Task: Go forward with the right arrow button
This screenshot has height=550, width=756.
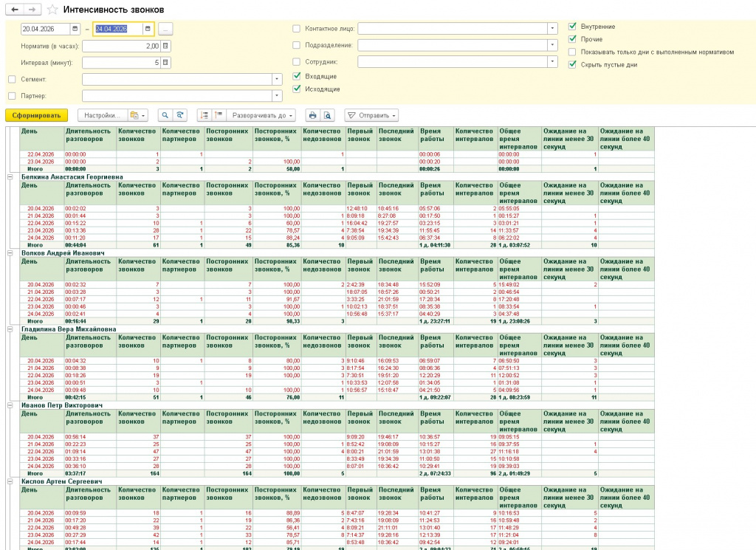Action: [x=32, y=10]
